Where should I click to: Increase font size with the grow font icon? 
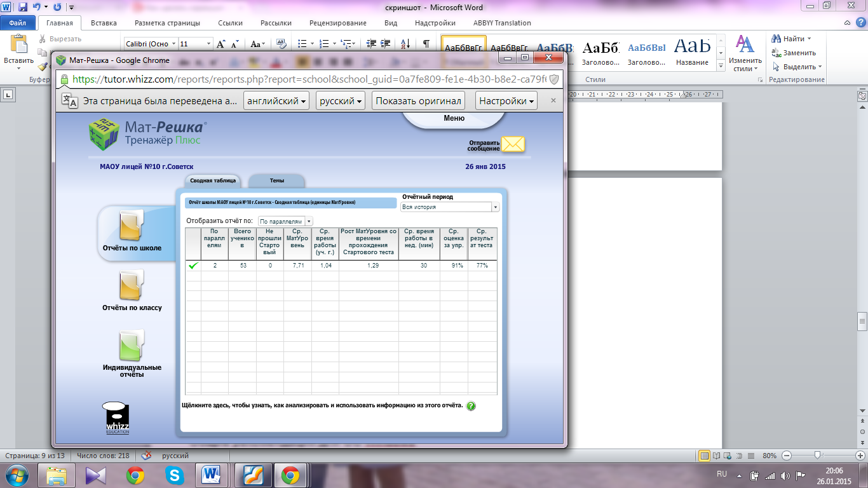221,44
